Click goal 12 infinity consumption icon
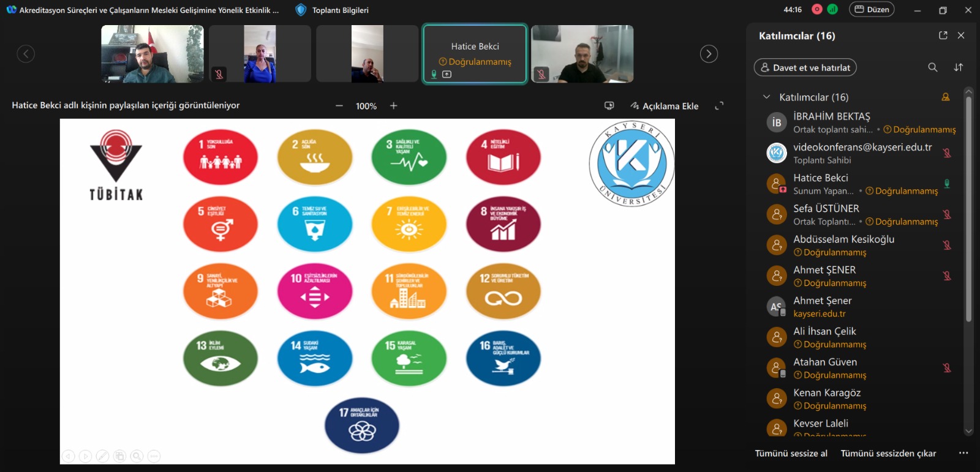The image size is (980, 472). (x=503, y=291)
